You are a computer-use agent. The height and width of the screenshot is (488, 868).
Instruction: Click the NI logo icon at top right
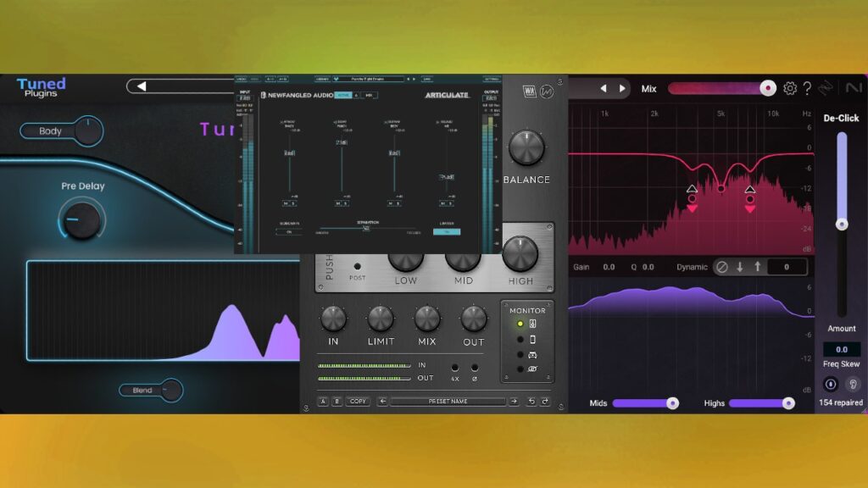pos(854,88)
